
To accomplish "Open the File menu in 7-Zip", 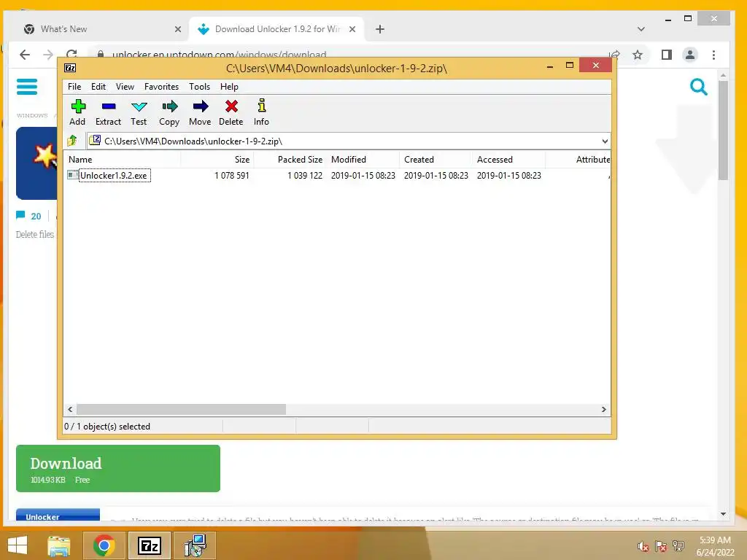I will coord(74,87).
